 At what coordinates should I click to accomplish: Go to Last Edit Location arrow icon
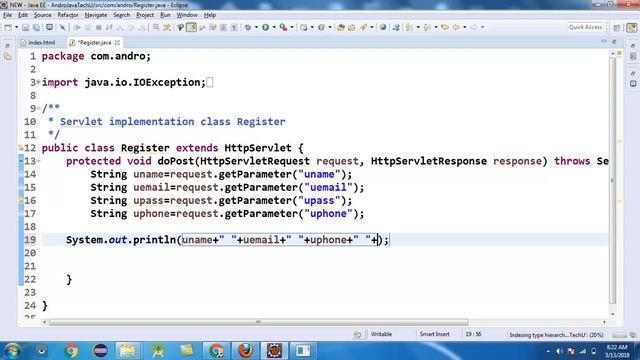coord(445,27)
